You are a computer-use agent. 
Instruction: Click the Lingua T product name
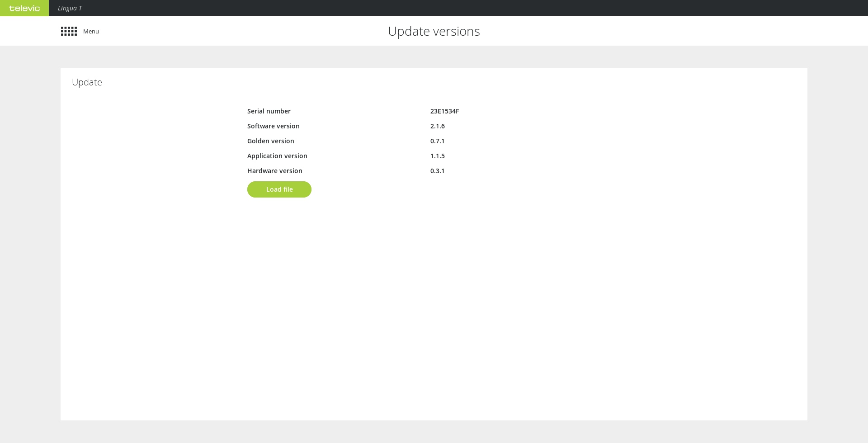coord(70,8)
